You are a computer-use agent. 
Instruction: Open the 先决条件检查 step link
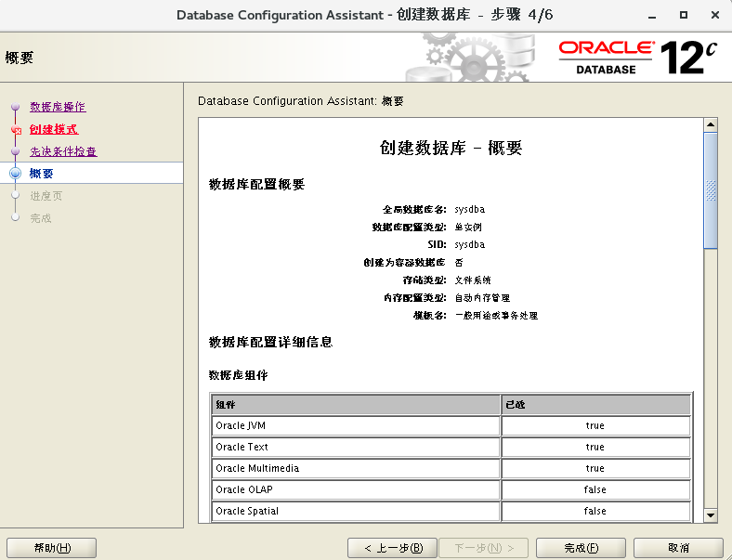click(x=63, y=151)
